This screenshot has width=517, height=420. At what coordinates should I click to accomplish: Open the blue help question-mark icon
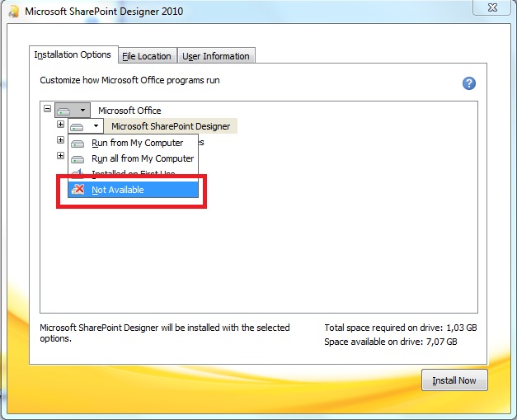tap(469, 83)
